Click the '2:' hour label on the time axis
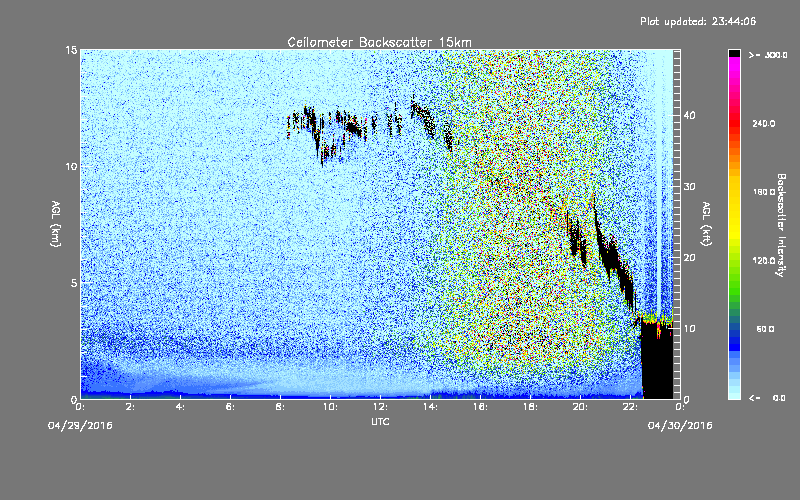800x500 pixels. [x=130, y=407]
